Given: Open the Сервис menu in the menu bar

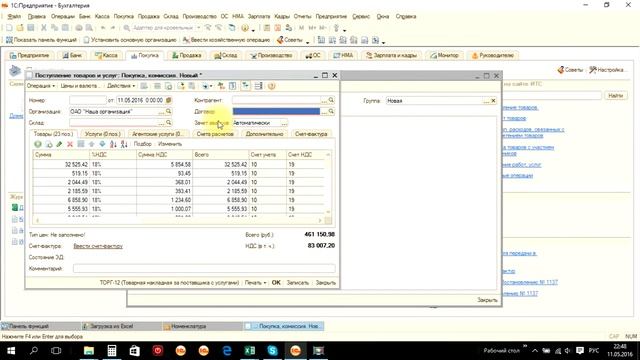Looking at the screenshot, I should (x=361, y=16).
